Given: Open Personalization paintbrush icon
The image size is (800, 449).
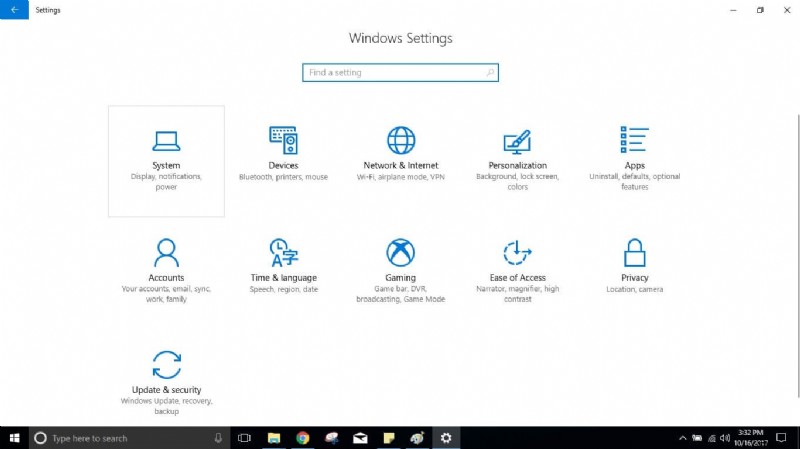Looking at the screenshot, I should point(517,141).
